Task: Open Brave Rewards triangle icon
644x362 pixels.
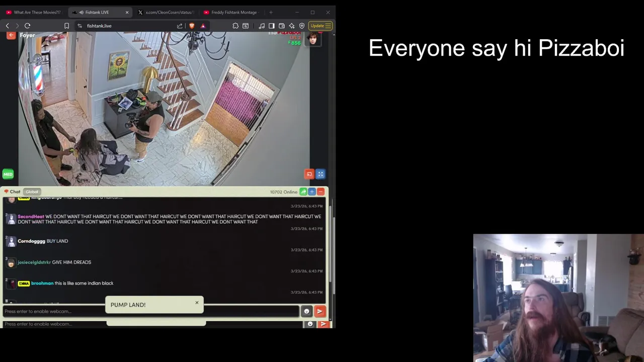Action: (x=203, y=26)
